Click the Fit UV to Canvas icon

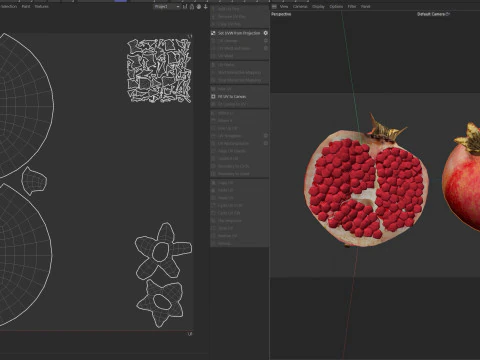pyautogui.click(x=213, y=96)
